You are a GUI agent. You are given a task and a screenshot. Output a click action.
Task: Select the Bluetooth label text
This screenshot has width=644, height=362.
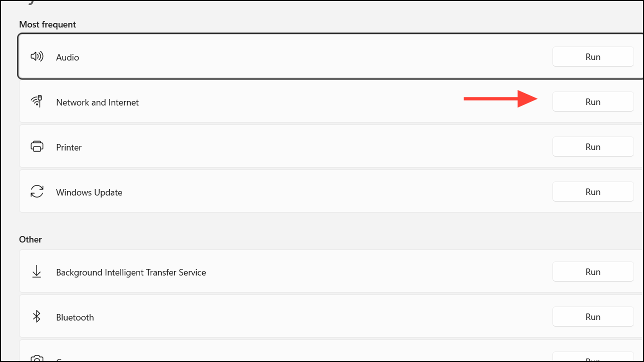coord(75,317)
